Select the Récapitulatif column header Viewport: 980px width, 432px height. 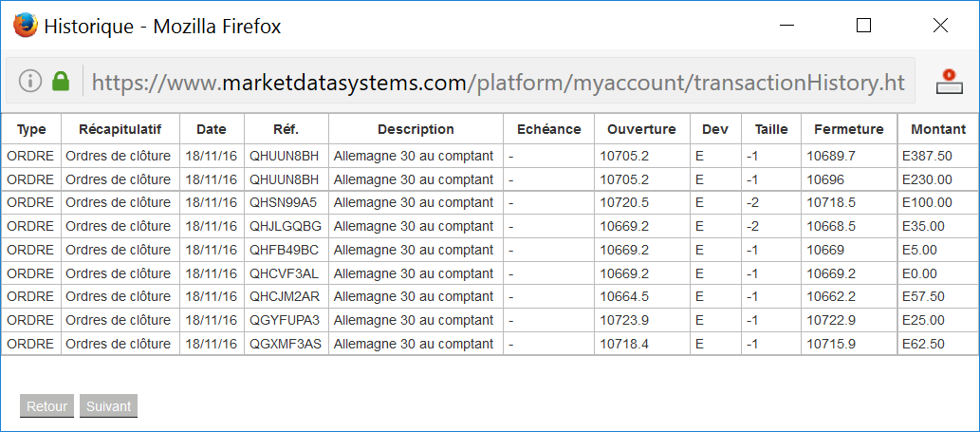120,129
